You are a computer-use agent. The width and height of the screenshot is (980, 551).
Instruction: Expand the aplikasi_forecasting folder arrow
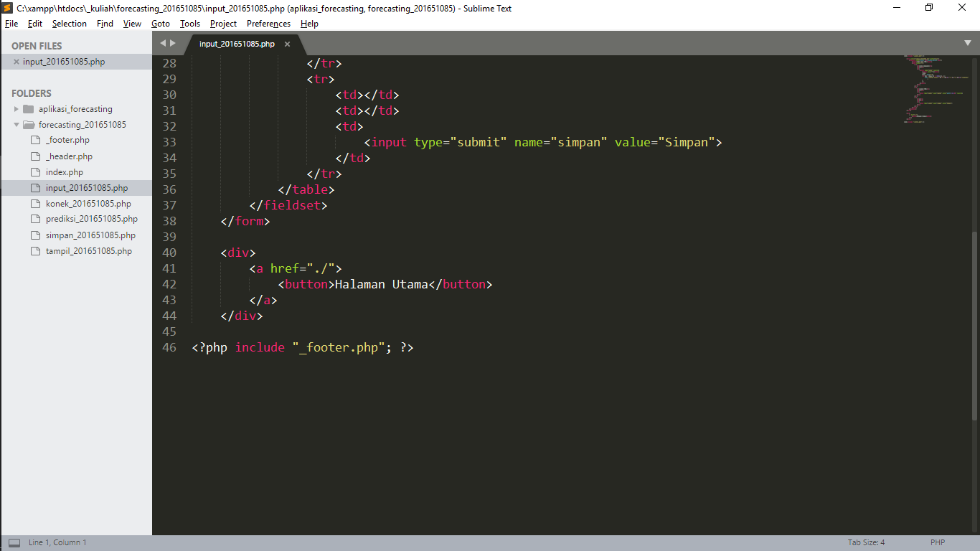coord(17,109)
